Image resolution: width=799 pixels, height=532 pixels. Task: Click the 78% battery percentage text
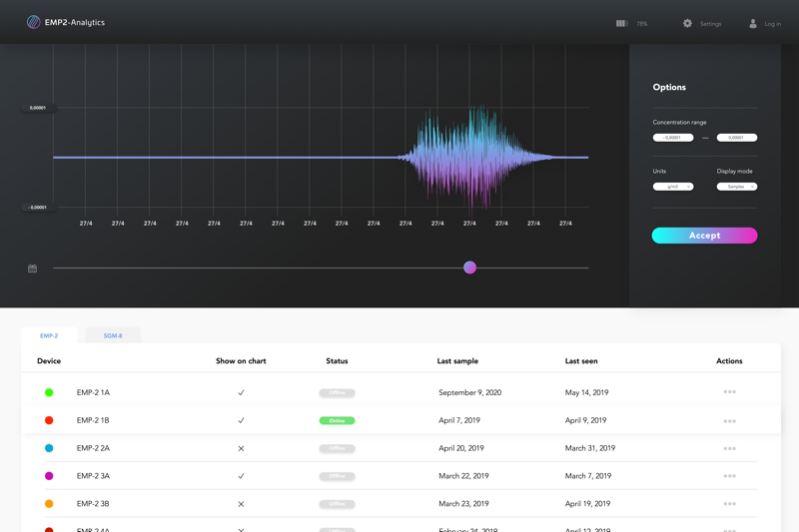[x=641, y=24]
